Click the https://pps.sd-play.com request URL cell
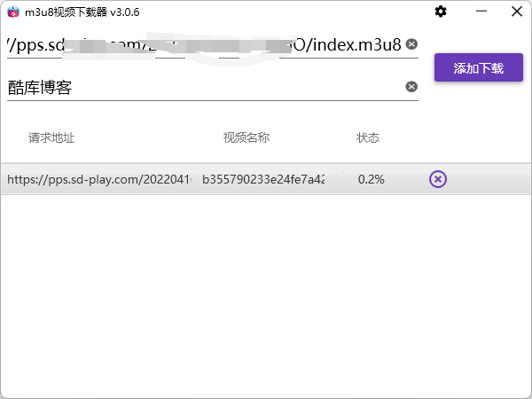Viewport: 532px width, 399px height. tap(99, 179)
